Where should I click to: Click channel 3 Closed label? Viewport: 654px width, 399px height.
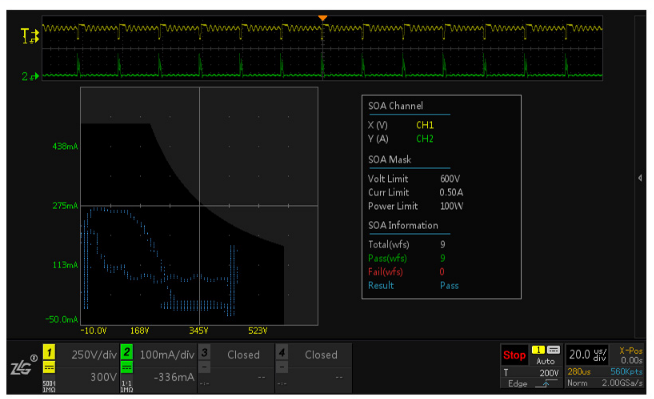click(244, 355)
